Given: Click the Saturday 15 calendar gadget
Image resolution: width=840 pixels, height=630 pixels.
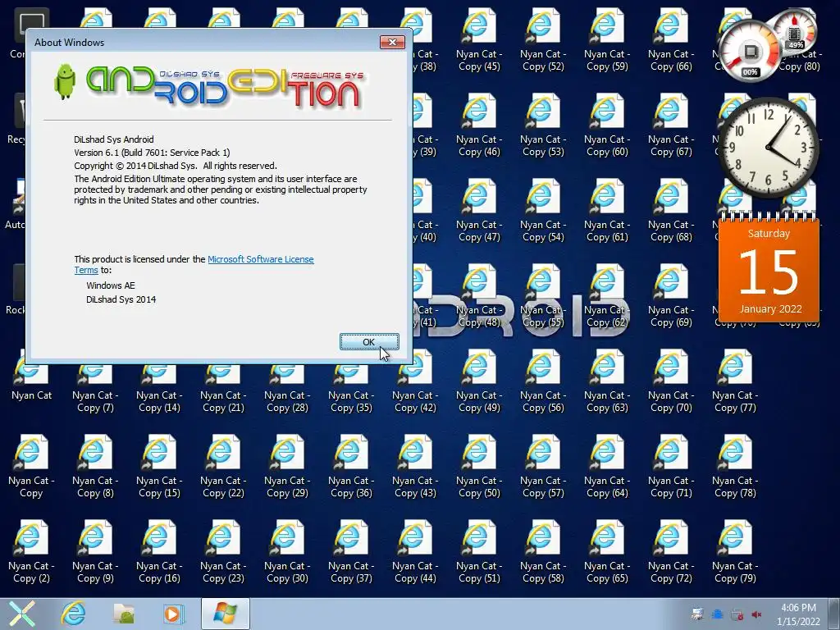Looking at the screenshot, I should [769, 269].
